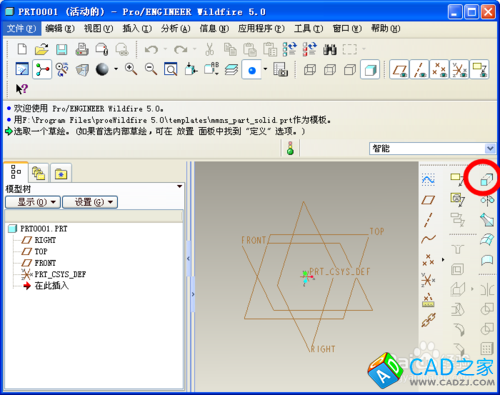The width and height of the screenshot is (500, 395).
Task: Select the Revolve tool in right toolbar
Action: [x=487, y=200]
